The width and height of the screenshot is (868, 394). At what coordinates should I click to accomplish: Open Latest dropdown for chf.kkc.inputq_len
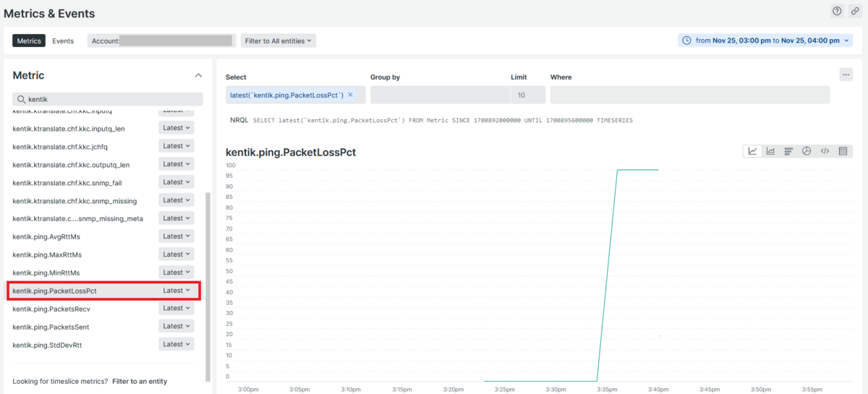[176, 128]
